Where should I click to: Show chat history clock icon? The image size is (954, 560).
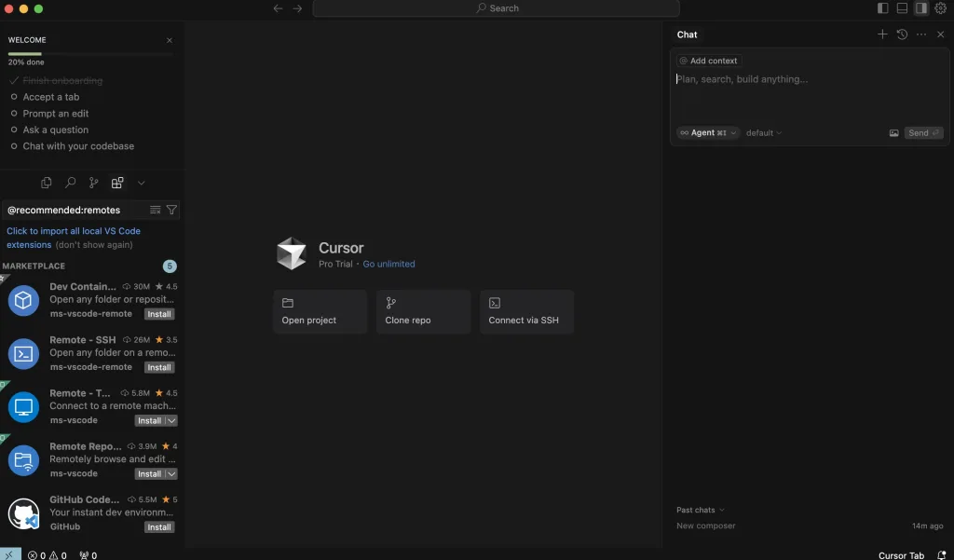pos(902,34)
